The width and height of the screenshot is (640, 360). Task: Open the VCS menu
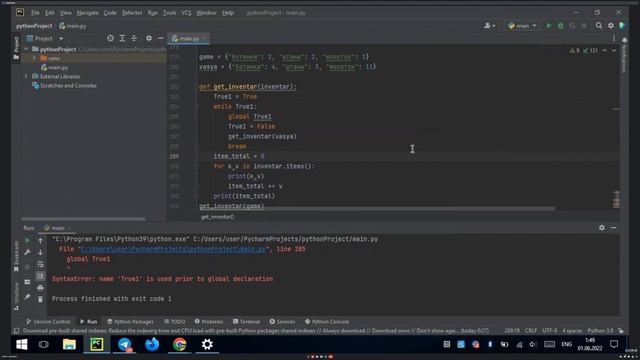point(186,13)
